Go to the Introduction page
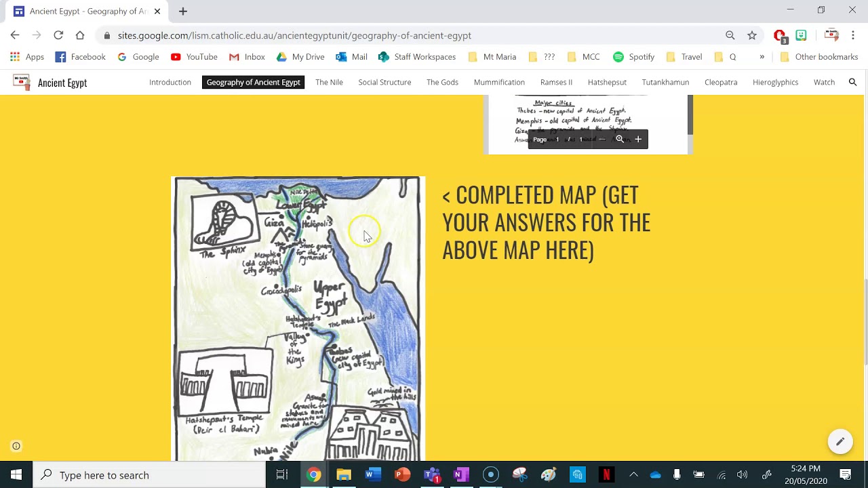Image resolution: width=868 pixels, height=488 pixels. [x=170, y=82]
